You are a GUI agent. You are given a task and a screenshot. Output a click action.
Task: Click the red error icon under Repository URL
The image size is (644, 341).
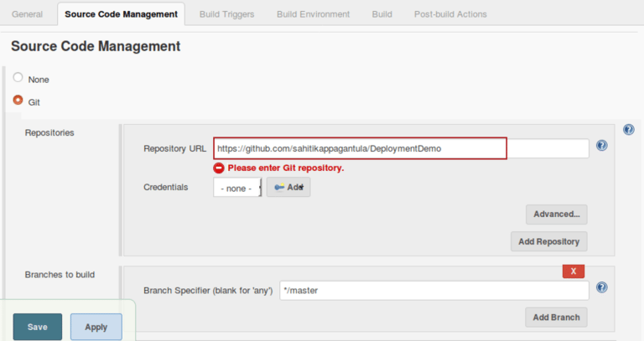pos(219,168)
